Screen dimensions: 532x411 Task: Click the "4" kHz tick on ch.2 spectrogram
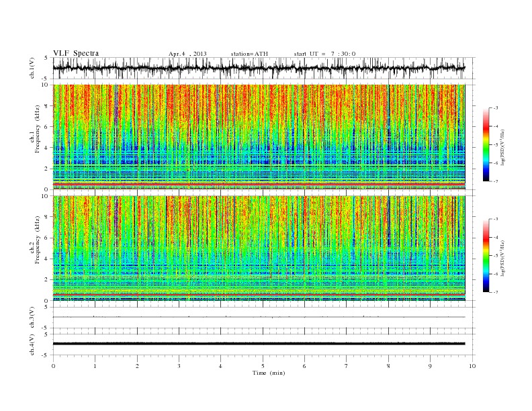tap(47, 259)
